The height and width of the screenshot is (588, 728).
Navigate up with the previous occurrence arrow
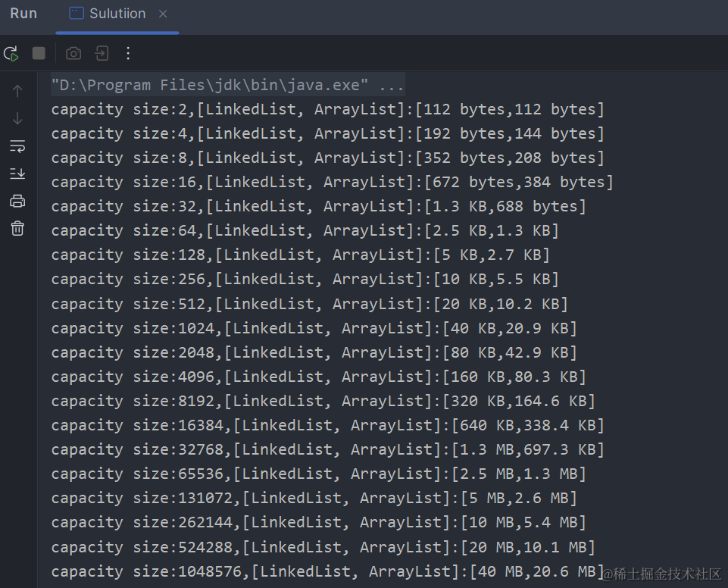click(x=17, y=90)
